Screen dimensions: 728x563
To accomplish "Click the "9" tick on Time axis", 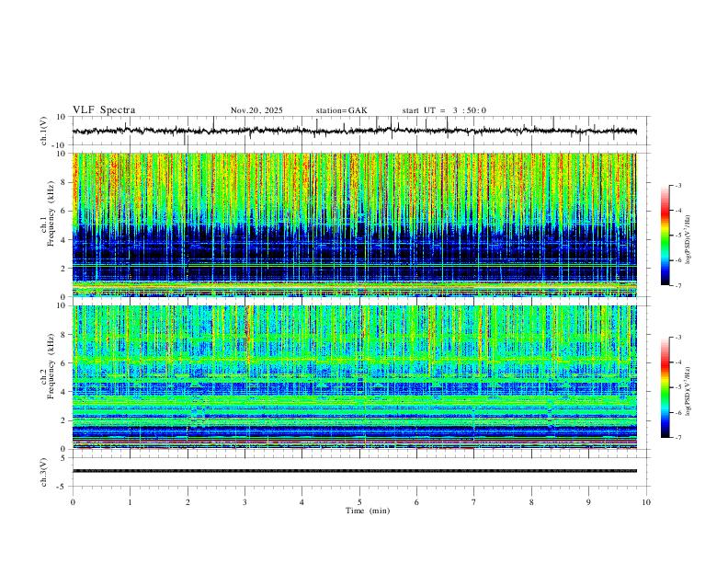I will click(588, 502).
